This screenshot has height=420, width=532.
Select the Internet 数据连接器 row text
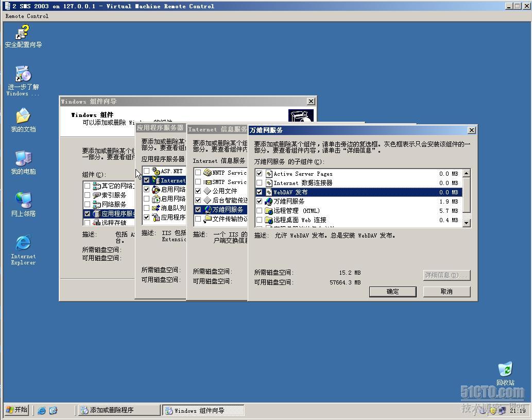coord(303,183)
